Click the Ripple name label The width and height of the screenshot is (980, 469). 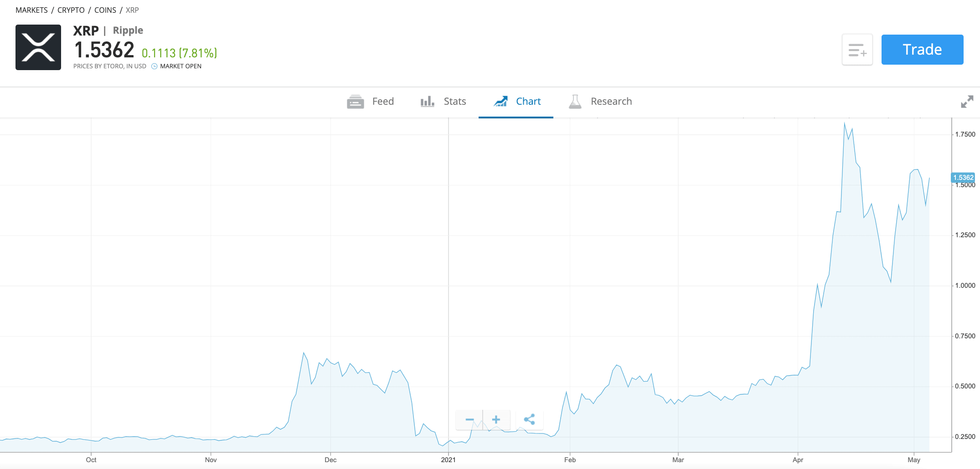(x=128, y=31)
